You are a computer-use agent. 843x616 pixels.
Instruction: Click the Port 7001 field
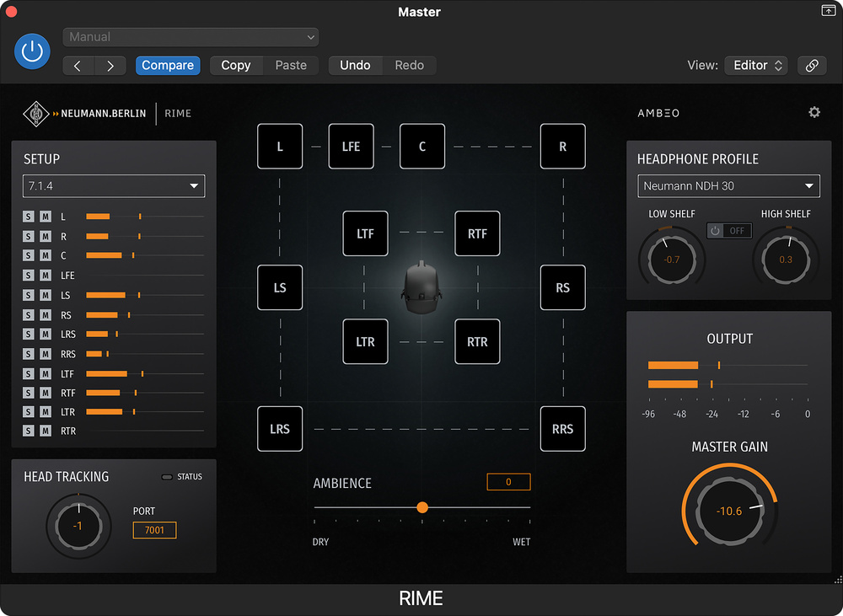(155, 530)
